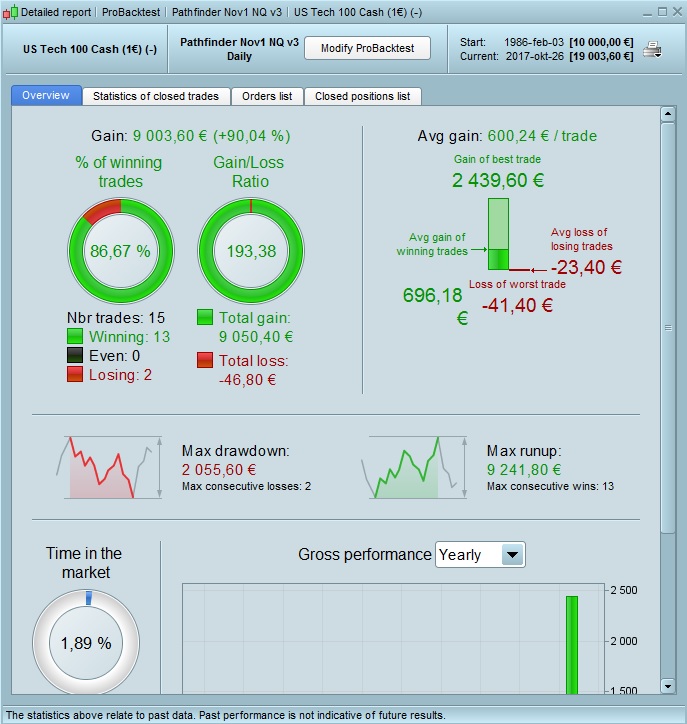Click Avg gain 600,24 € / trade text
The image size is (687, 724).
[507, 136]
